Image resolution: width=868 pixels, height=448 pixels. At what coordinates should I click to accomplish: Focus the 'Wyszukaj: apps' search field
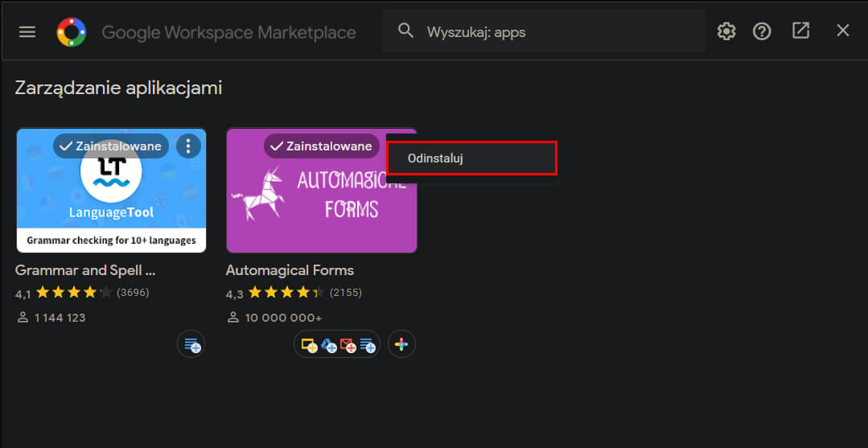(544, 31)
